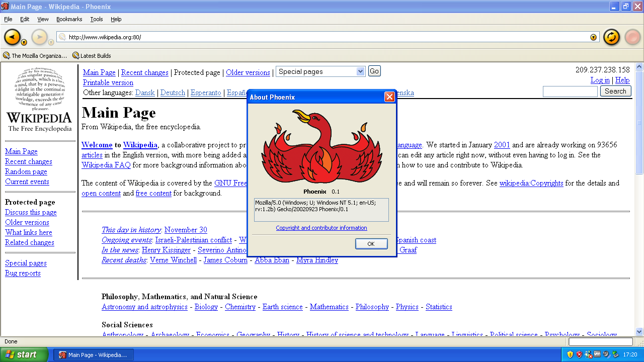The width and height of the screenshot is (644, 362).
Task: Open the URL bar history dropdown
Action: [593, 37]
